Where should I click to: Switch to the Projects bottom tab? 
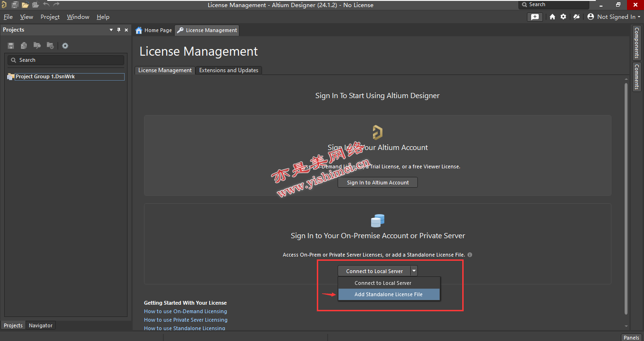pyautogui.click(x=13, y=325)
